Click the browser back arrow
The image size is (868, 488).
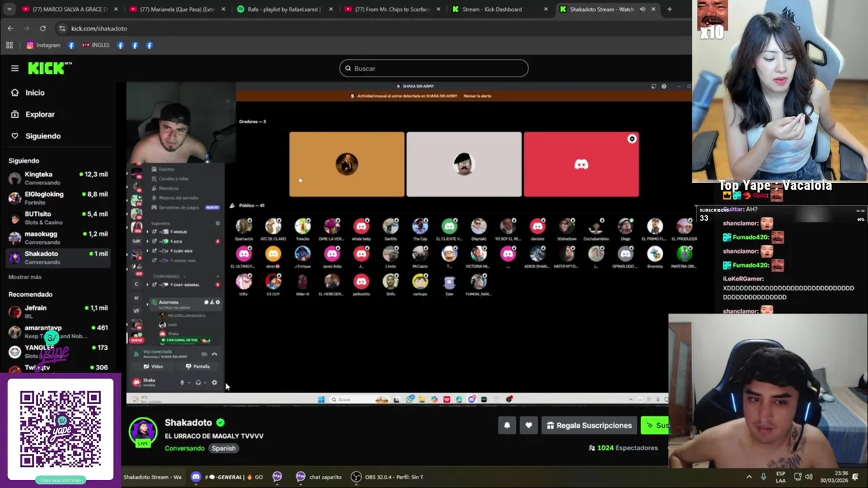click(10, 28)
